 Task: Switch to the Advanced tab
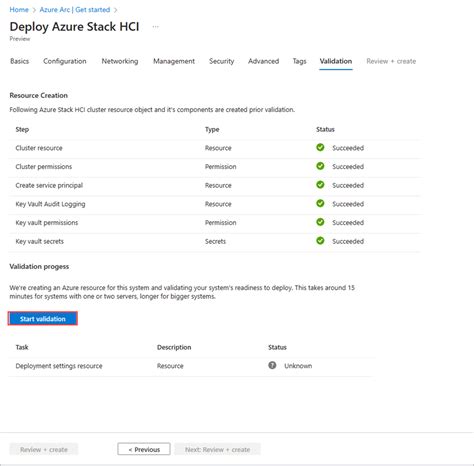[x=263, y=61]
